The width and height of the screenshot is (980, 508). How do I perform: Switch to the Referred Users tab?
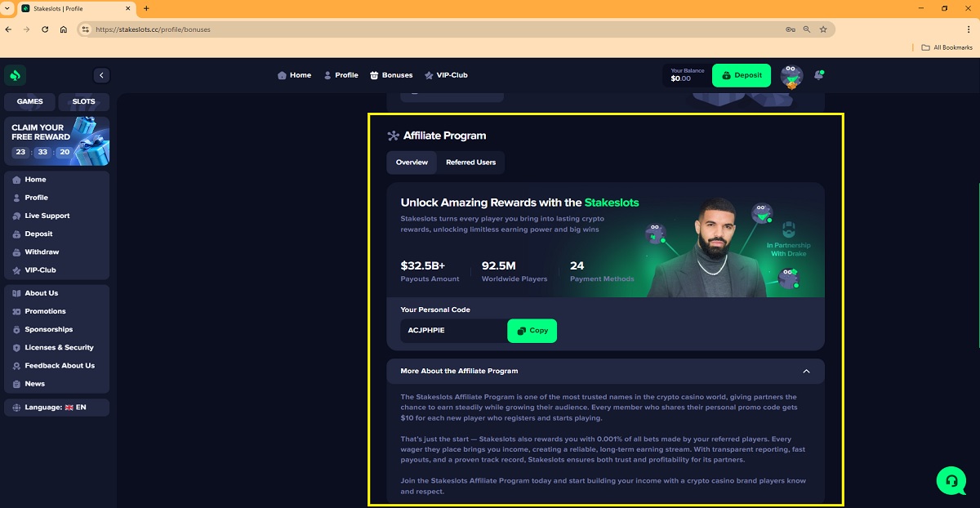(470, 163)
